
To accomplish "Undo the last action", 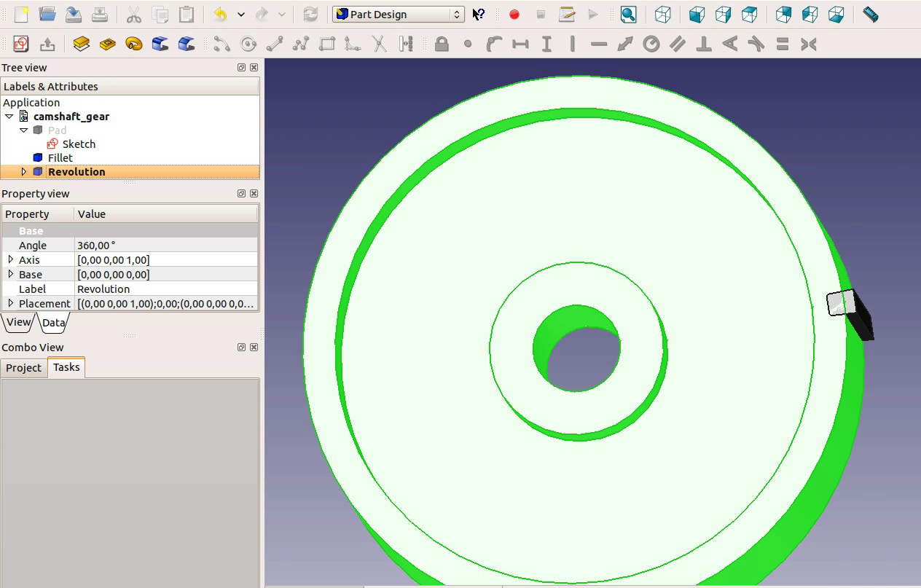I will click(x=219, y=14).
